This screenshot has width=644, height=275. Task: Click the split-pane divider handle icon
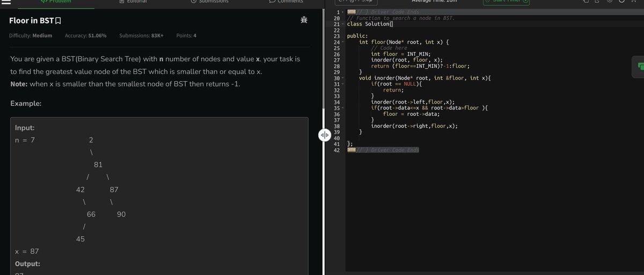click(x=324, y=135)
